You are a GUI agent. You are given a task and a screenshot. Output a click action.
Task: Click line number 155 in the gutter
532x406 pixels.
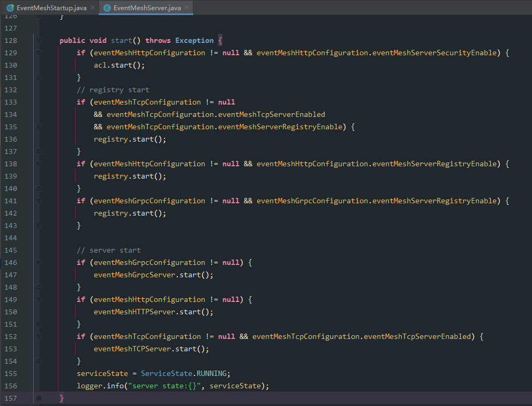(x=11, y=374)
